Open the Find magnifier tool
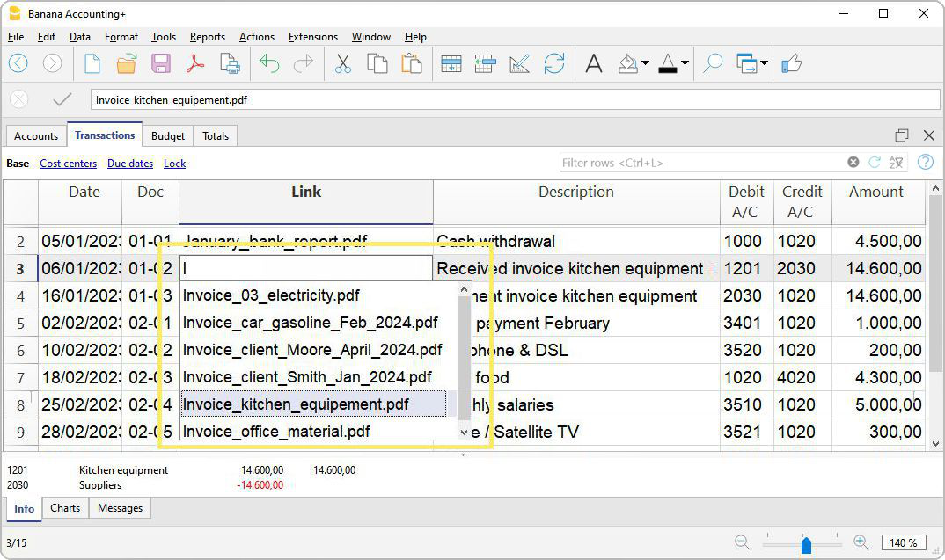This screenshot has width=945, height=560. (713, 63)
